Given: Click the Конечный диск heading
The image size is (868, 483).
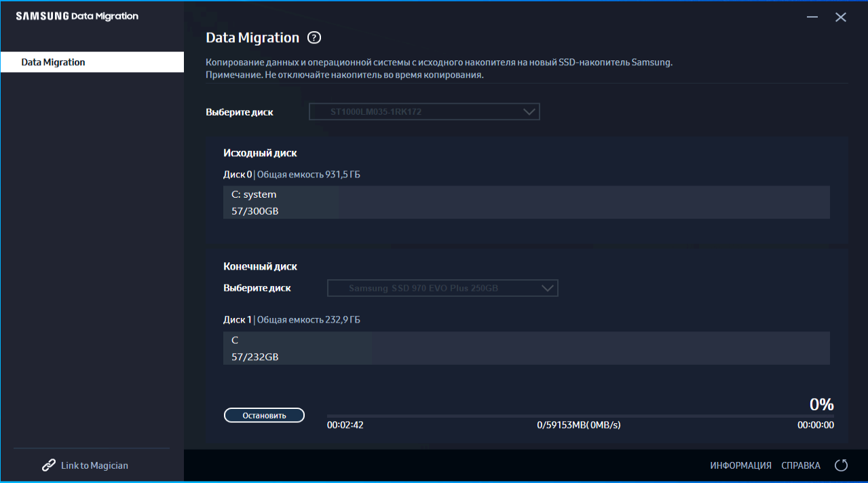Looking at the screenshot, I should 260,266.
